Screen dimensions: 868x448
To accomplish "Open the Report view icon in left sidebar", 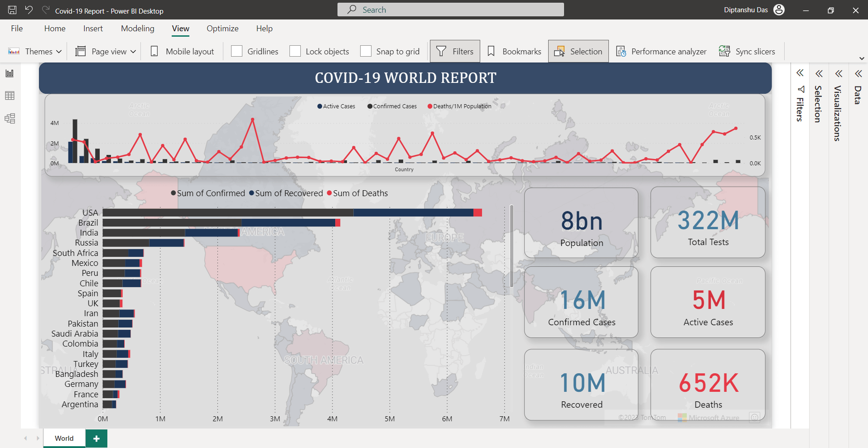I will tap(10, 73).
